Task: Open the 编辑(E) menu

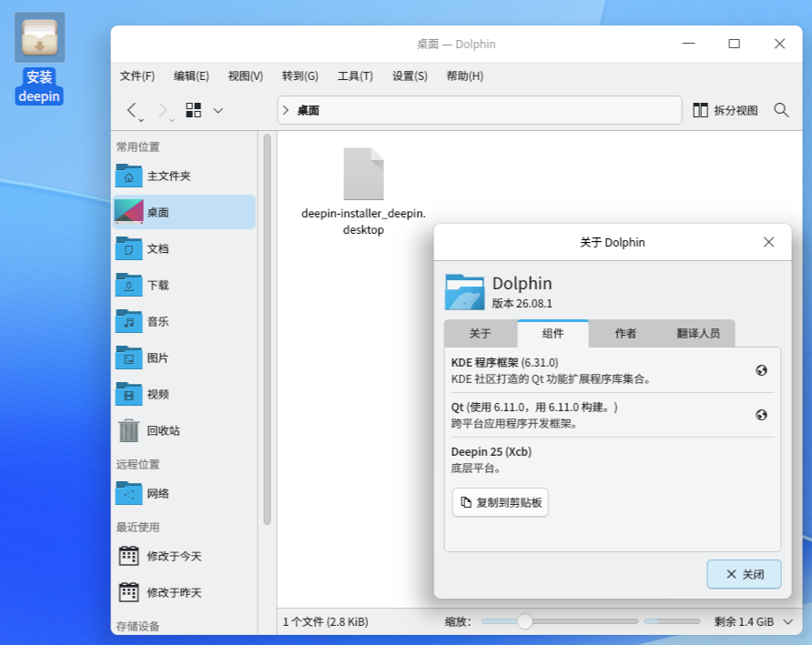Action: point(191,76)
